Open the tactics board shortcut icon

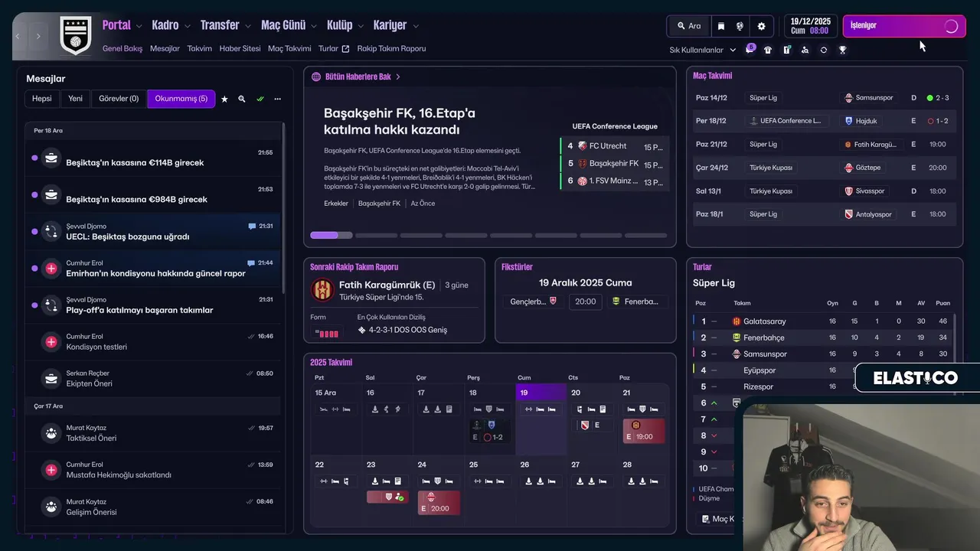tap(786, 50)
